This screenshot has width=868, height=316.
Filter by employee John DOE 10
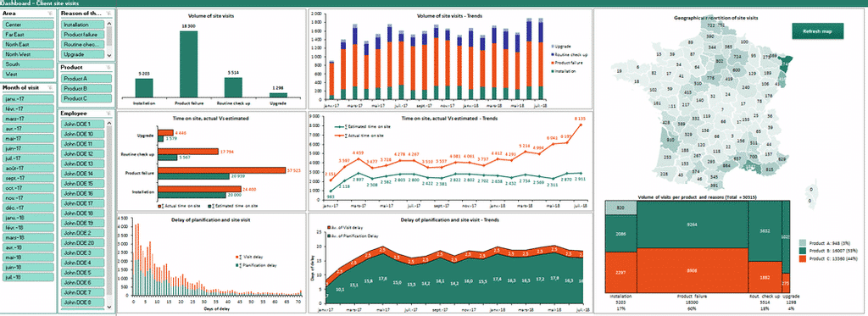[x=83, y=134]
